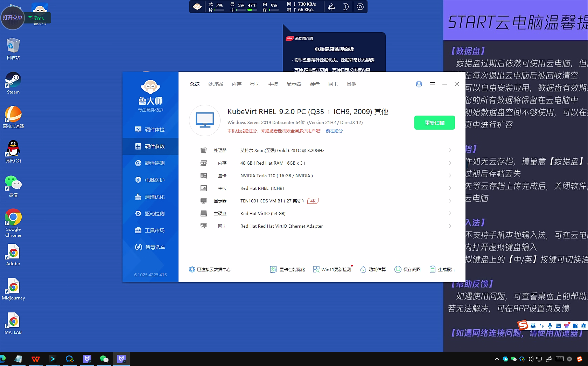Open the 微信 desktop shortcut

[x=13, y=186]
